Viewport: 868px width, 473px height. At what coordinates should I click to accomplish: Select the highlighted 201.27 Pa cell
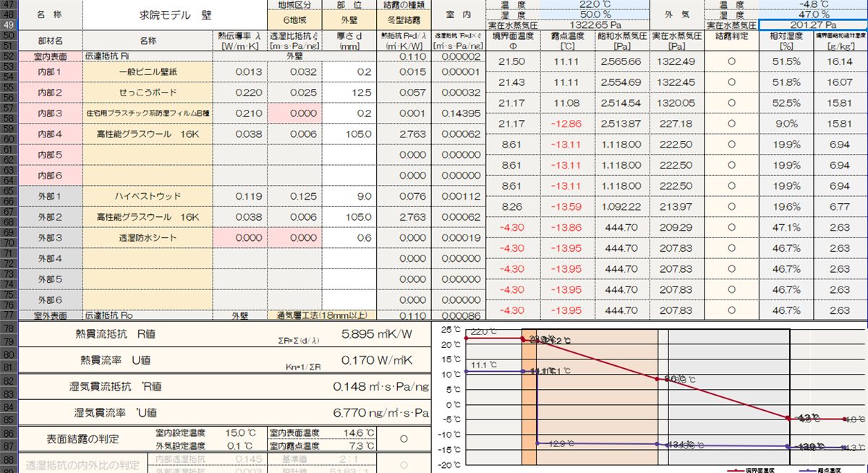pyautogui.click(x=814, y=25)
